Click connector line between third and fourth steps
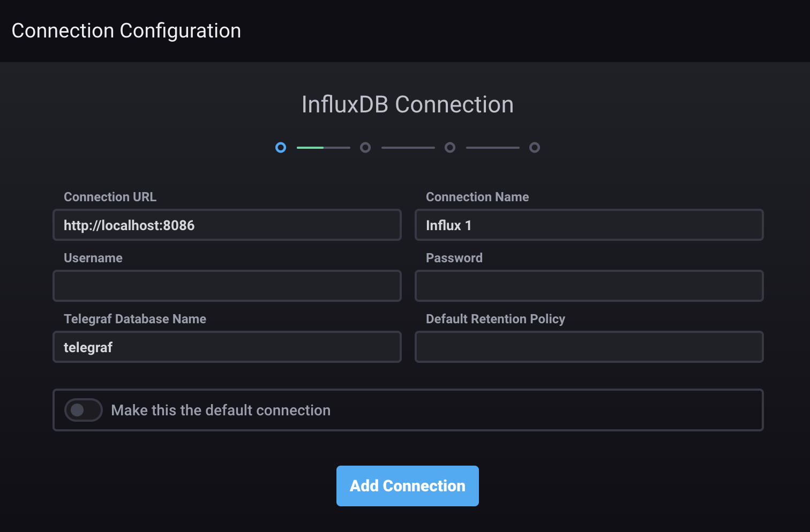 coord(492,147)
